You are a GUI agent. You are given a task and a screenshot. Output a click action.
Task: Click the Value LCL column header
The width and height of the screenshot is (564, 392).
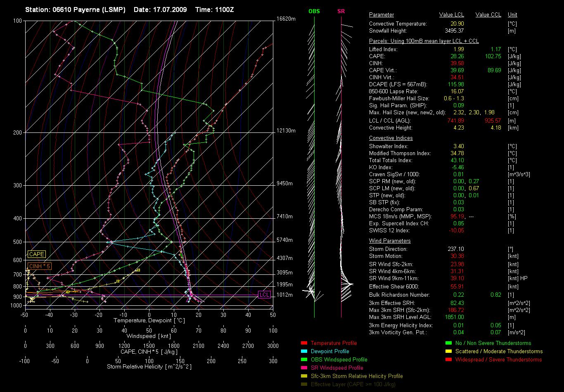(451, 15)
